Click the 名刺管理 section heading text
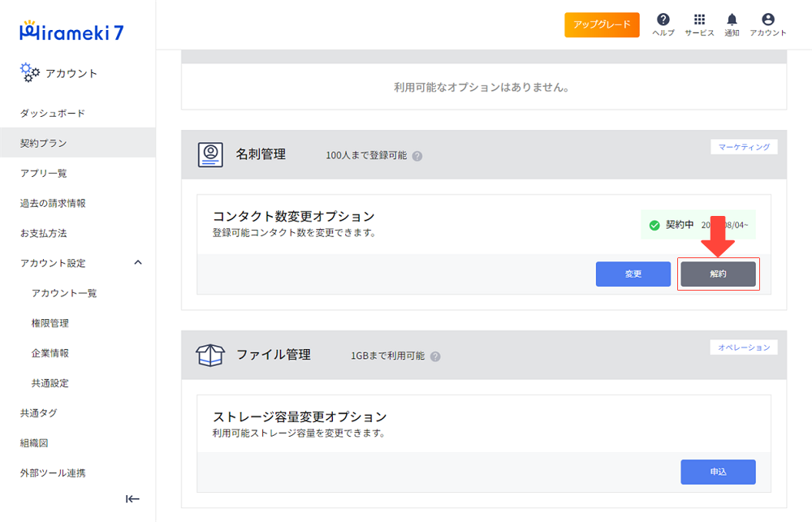This screenshot has height=522, width=812. 261,154
